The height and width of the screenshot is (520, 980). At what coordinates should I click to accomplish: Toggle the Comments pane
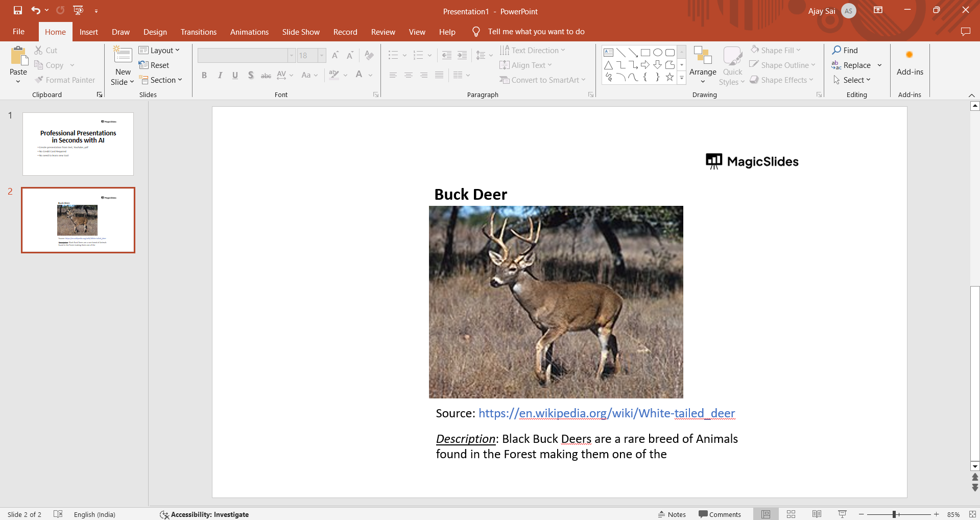coord(720,514)
